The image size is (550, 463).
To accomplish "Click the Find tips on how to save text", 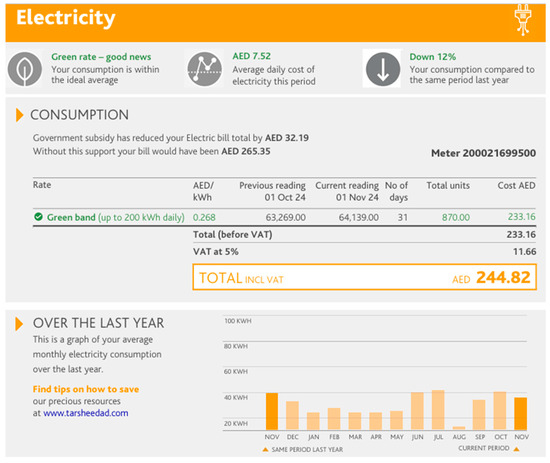I will click(86, 389).
